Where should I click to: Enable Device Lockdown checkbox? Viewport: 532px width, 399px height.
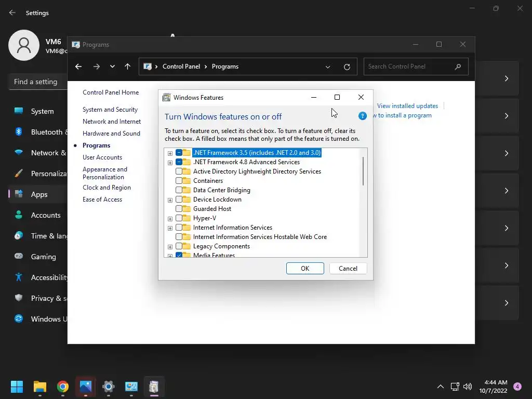[179, 199]
